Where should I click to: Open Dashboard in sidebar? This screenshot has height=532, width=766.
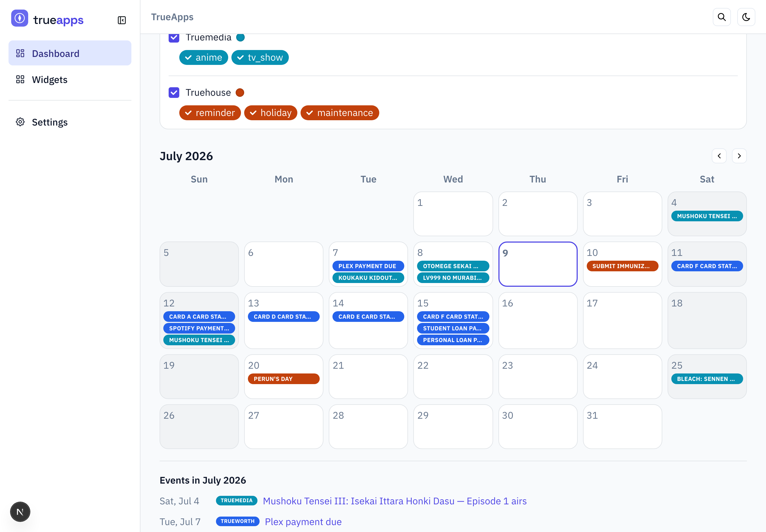[70, 53]
